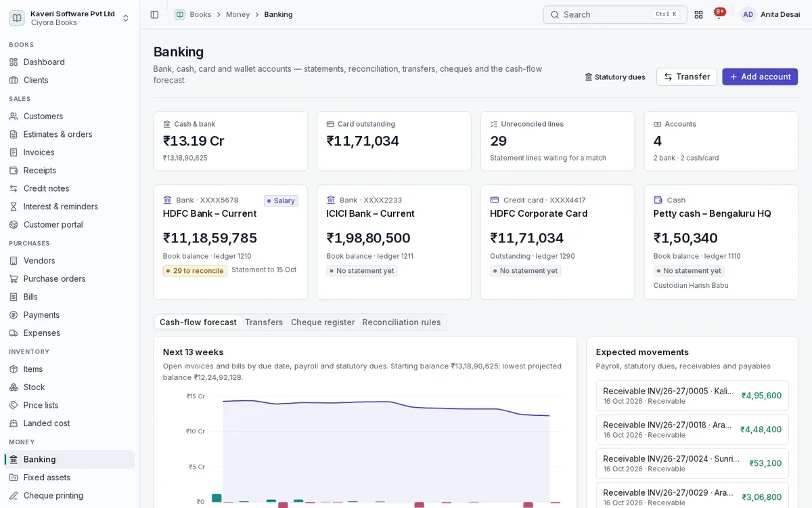Open Reconciliation rules tab

click(x=401, y=322)
